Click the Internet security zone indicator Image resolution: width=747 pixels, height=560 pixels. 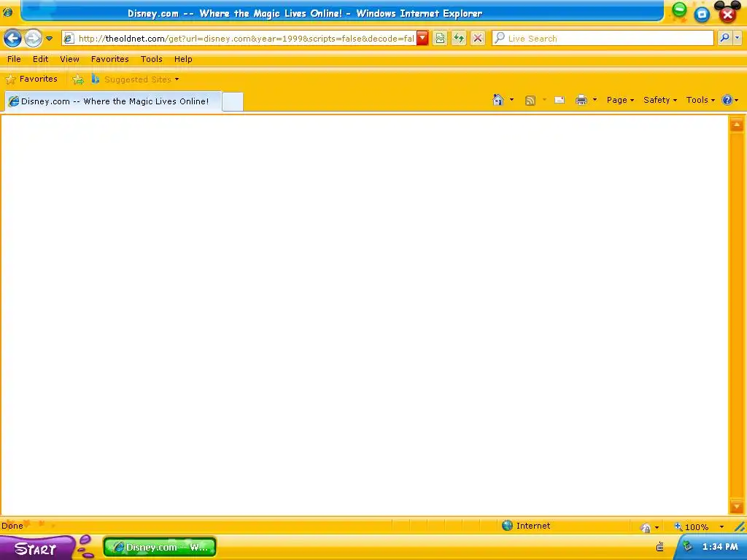(x=527, y=526)
